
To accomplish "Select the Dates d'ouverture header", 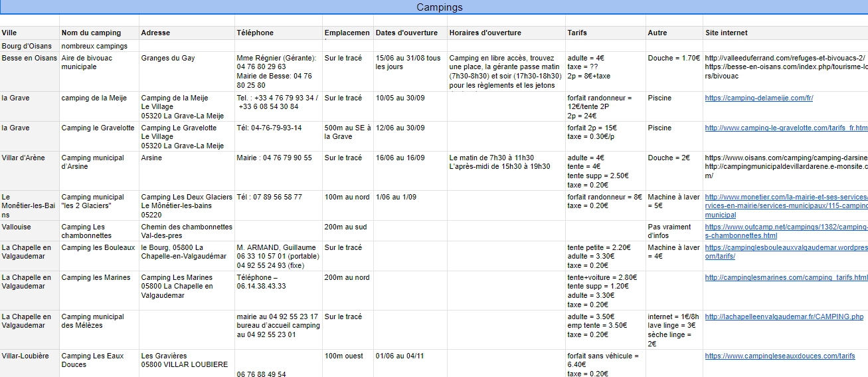I will coord(410,33).
